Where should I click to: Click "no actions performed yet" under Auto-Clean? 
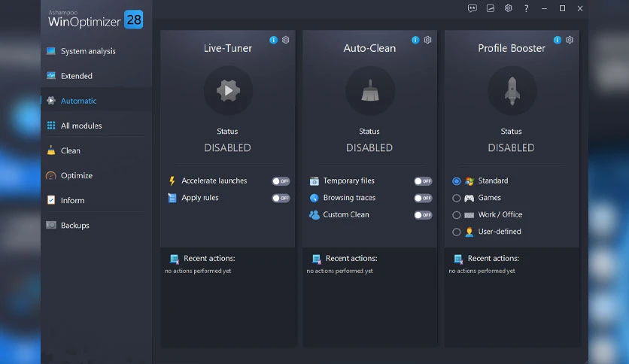click(x=340, y=271)
